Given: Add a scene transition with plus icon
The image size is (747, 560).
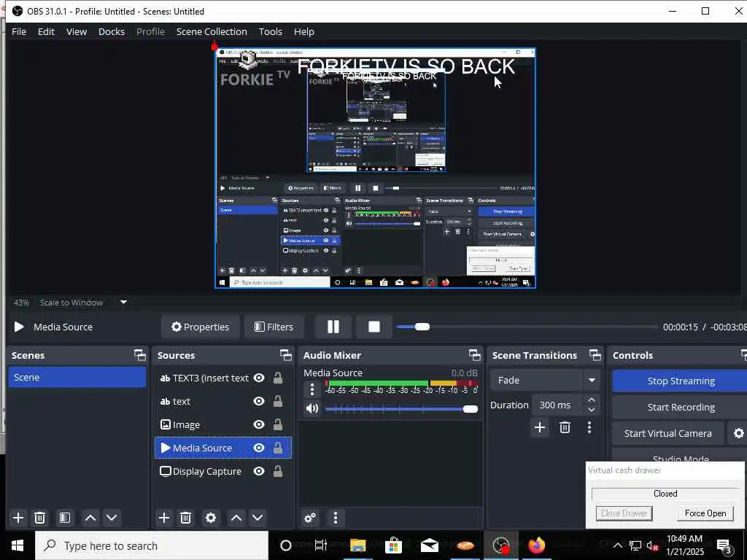Looking at the screenshot, I should 540,427.
